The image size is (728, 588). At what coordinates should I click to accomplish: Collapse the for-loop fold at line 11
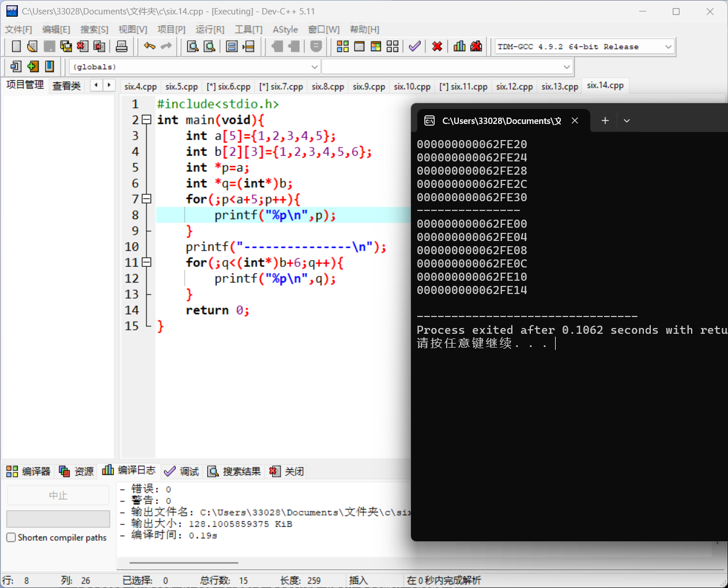(x=146, y=262)
